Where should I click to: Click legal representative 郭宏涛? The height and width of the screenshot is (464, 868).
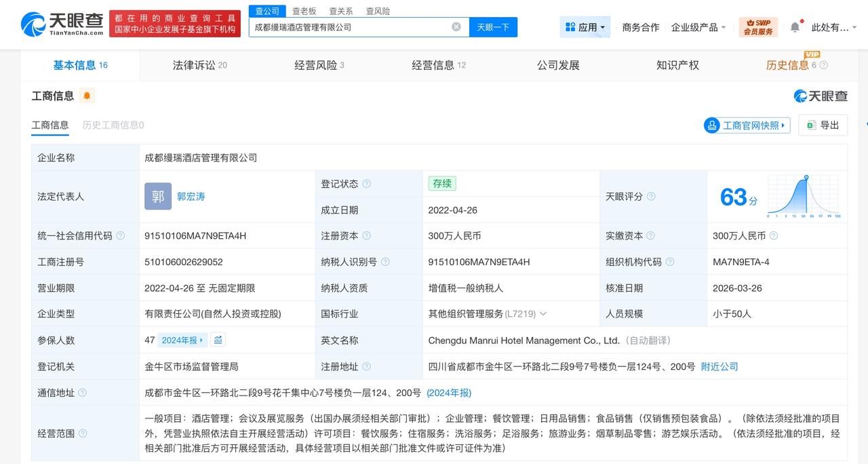pyautogui.click(x=191, y=196)
